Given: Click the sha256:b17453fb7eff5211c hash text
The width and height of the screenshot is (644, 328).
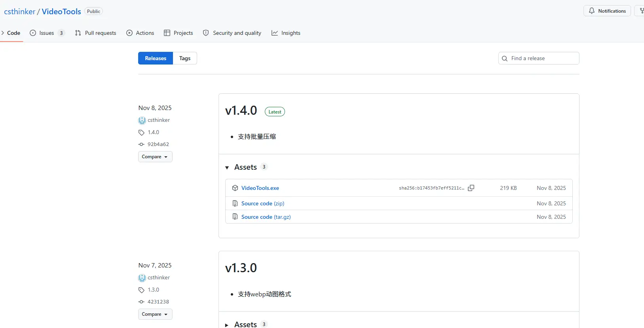Looking at the screenshot, I should pos(431,188).
